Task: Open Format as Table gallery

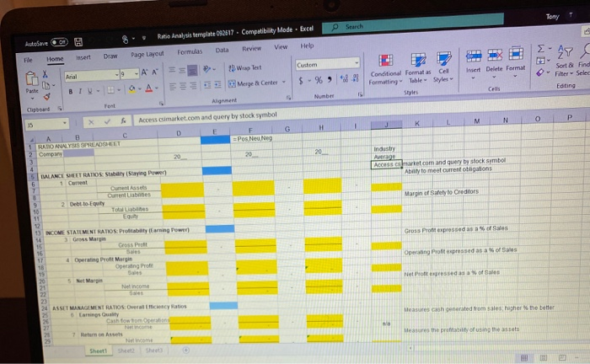Action: click(x=418, y=67)
